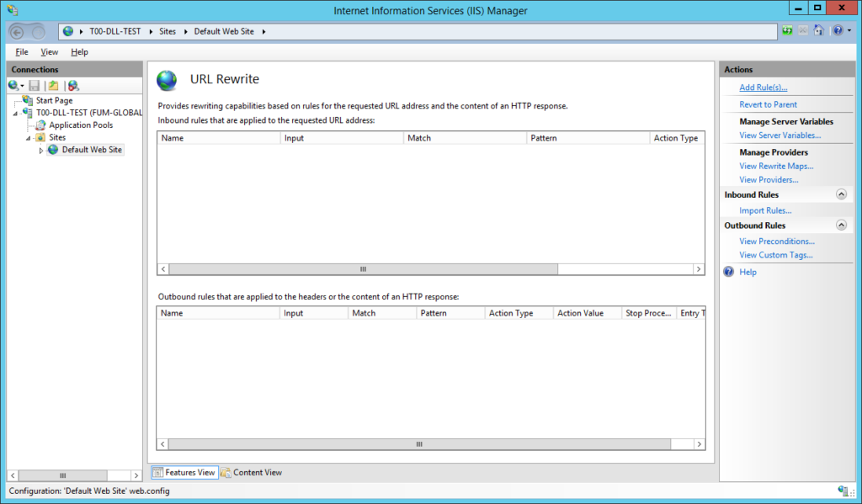Open View Custom Tags... link
The height and width of the screenshot is (504, 862).
coord(775,254)
